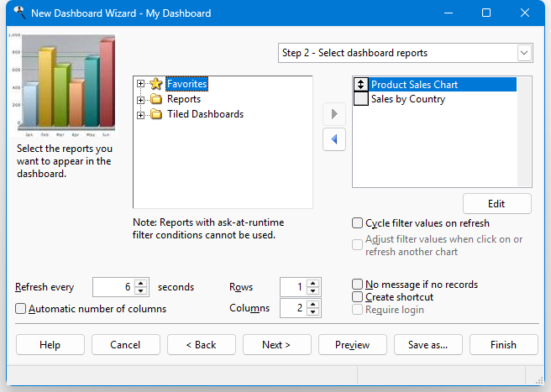Click the Tiled Dashboards folder icon

[155, 114]
